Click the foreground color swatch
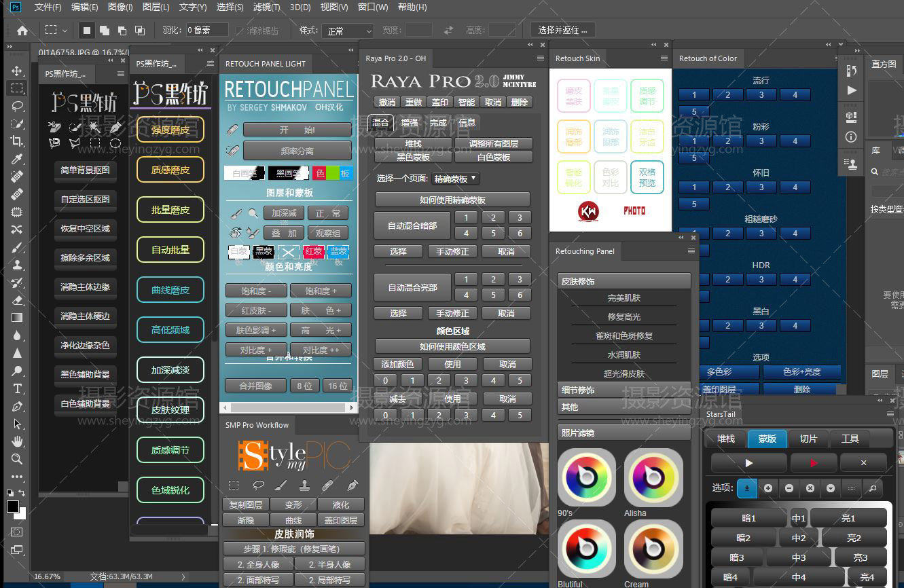The width and height of the screenshot is (904, 588). point(13,507)
